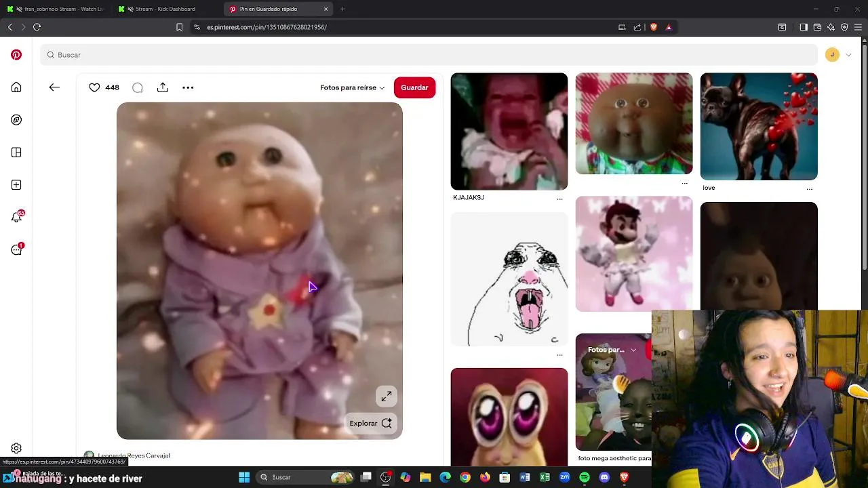Open more options for the KJAJAKSJ pin
Screen dimensions: 868x488
click(559, 199)
